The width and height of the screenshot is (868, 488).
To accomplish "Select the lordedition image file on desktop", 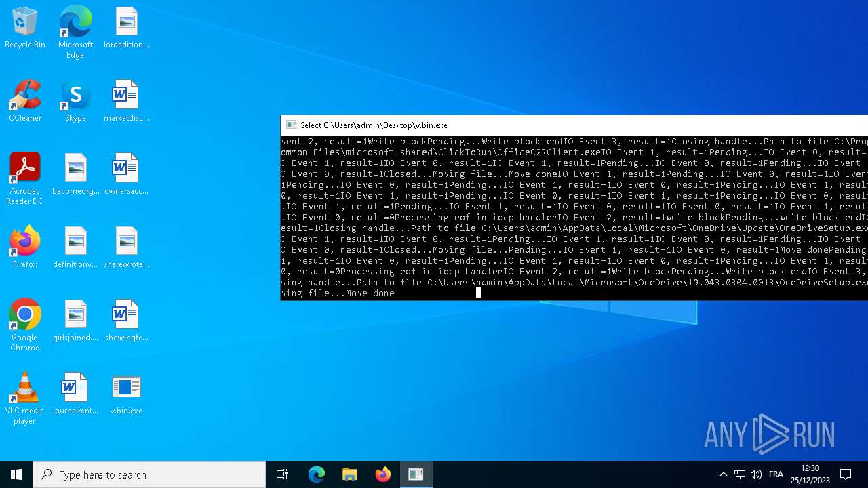I will (x=126, y=28).
